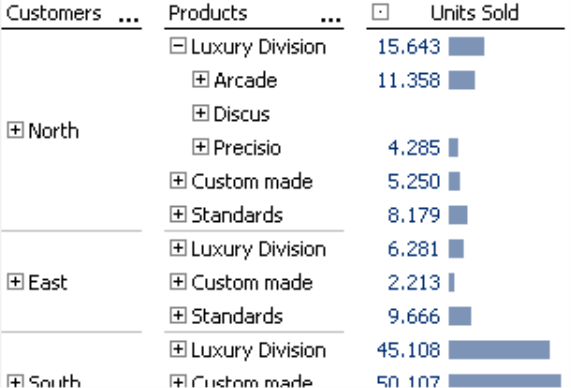Select the Units Sold column header

(474, 13)
